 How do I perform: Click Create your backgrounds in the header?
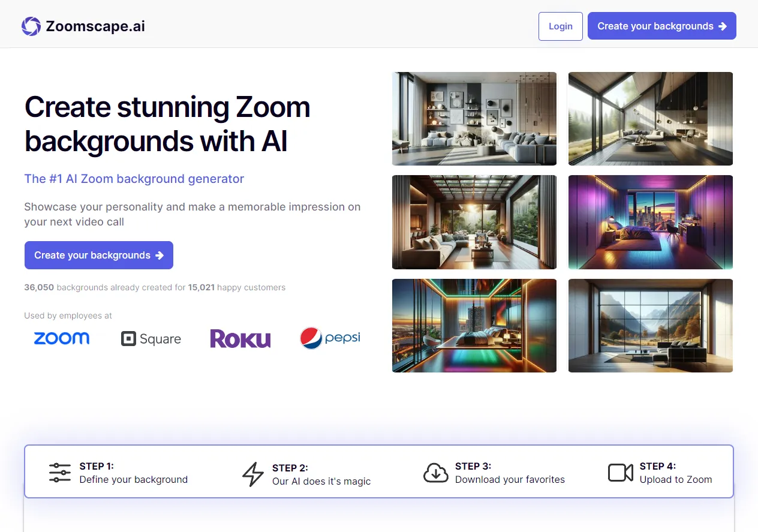pyautogui.click(x=661, y=26)
